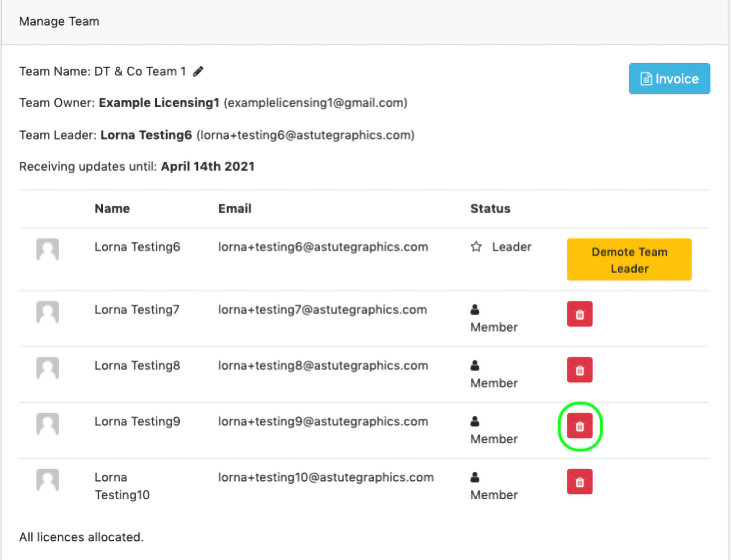731x560 pixels.
Task: Click the team owner email examplelicensing1@gmail.com
Action: point(316,103)
